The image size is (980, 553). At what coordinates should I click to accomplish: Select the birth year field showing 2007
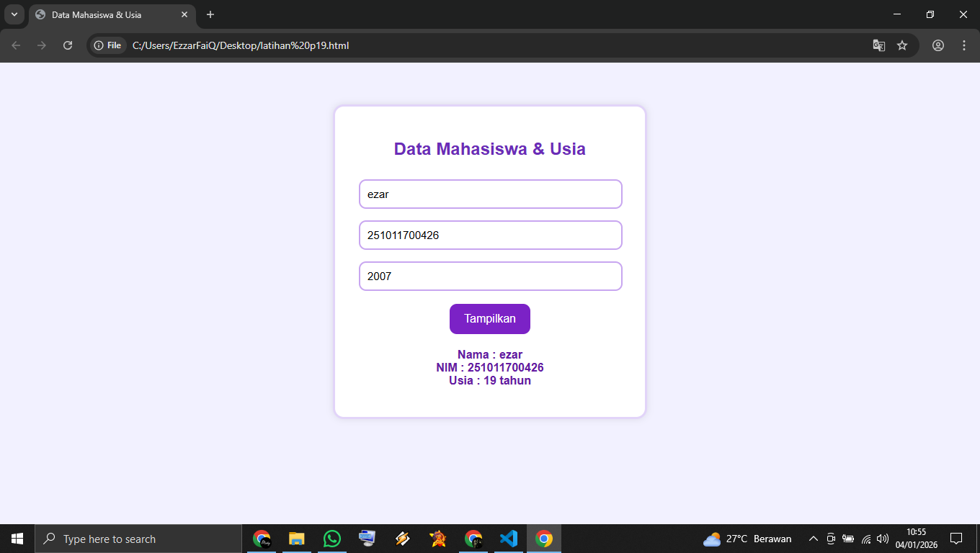point(491,276)
